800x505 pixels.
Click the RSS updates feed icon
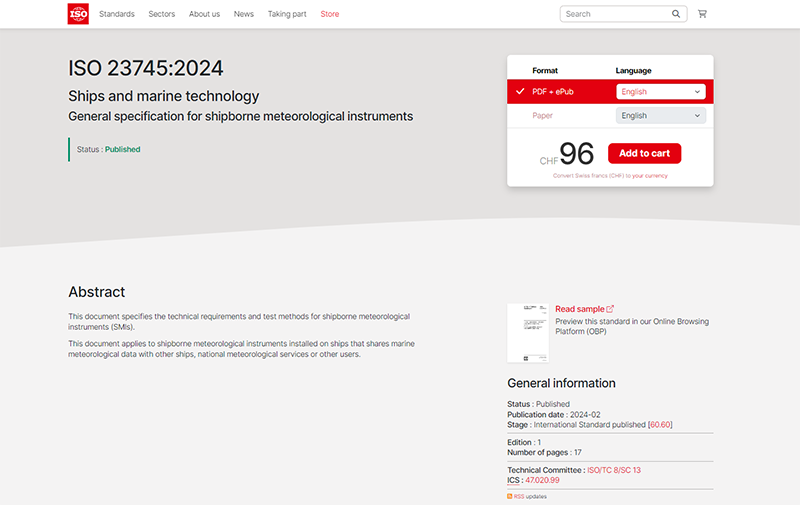click(x=510, y=496)
